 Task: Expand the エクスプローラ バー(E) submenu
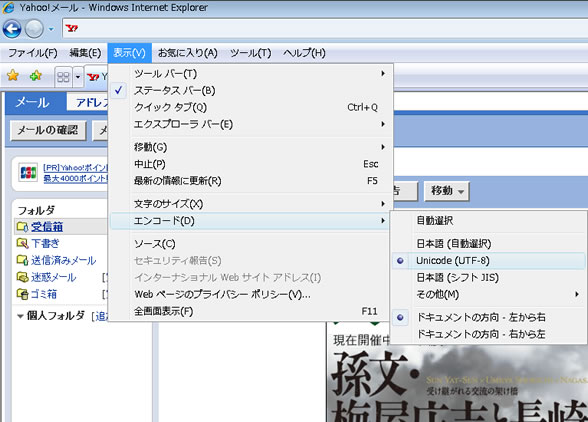(x=250, y=124)
